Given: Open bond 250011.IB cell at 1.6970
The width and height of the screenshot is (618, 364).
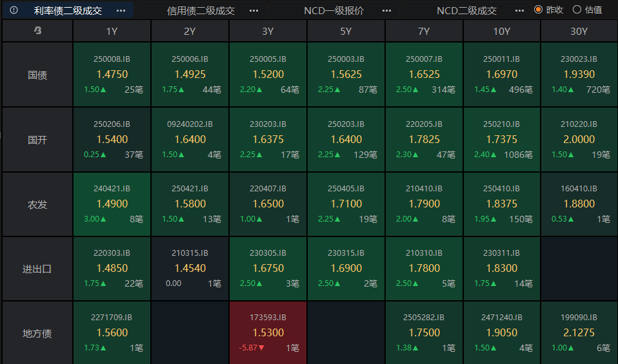Looking at the screenshot, I should tap(502, 75).
